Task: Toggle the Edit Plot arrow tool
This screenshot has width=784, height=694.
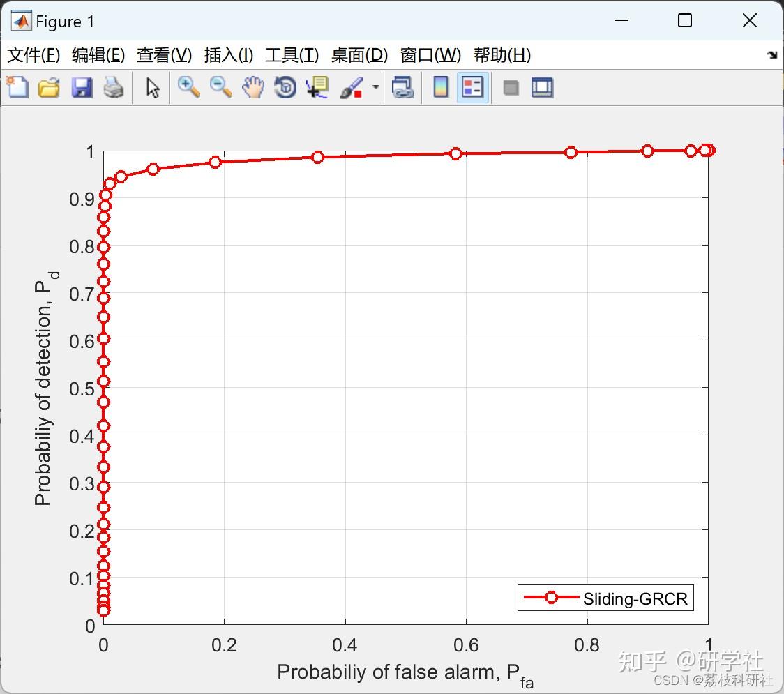Action: 151,87
